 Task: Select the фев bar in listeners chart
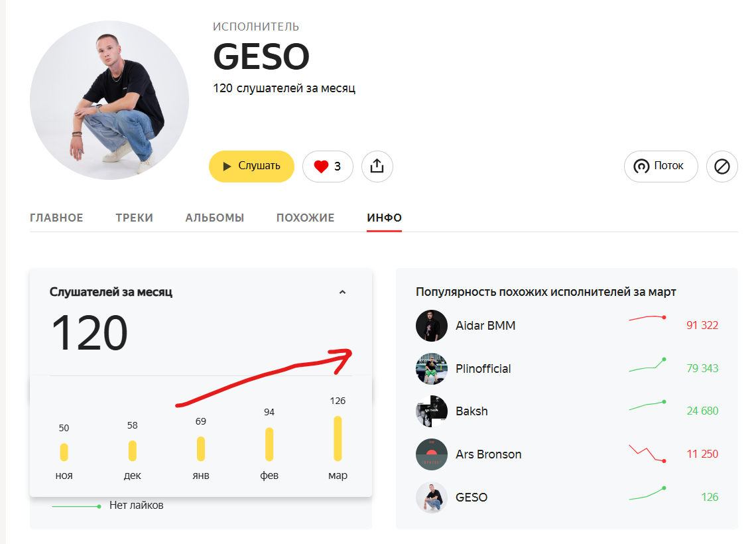click(269, 444)
